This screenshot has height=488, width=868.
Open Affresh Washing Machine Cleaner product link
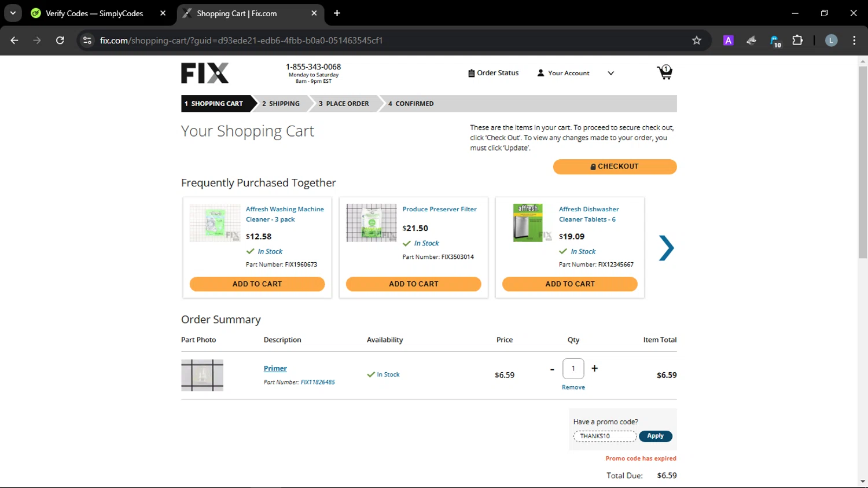pyautogui.click(x=285, y=214)
